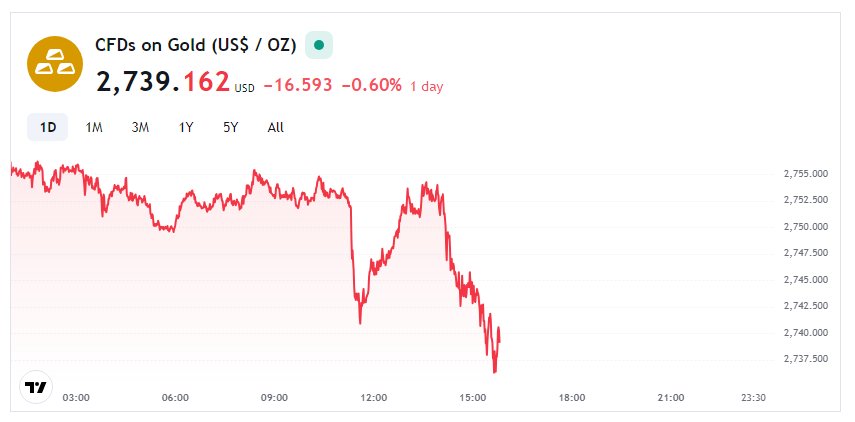Open the CFDs on Gold title link
This screenshot has width=855, height=422.
195,45
